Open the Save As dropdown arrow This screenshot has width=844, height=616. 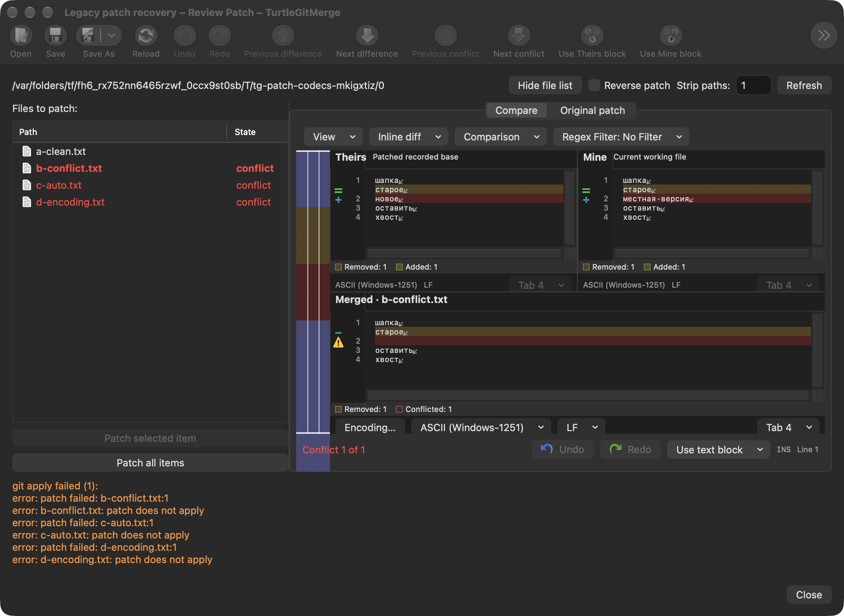112,36
